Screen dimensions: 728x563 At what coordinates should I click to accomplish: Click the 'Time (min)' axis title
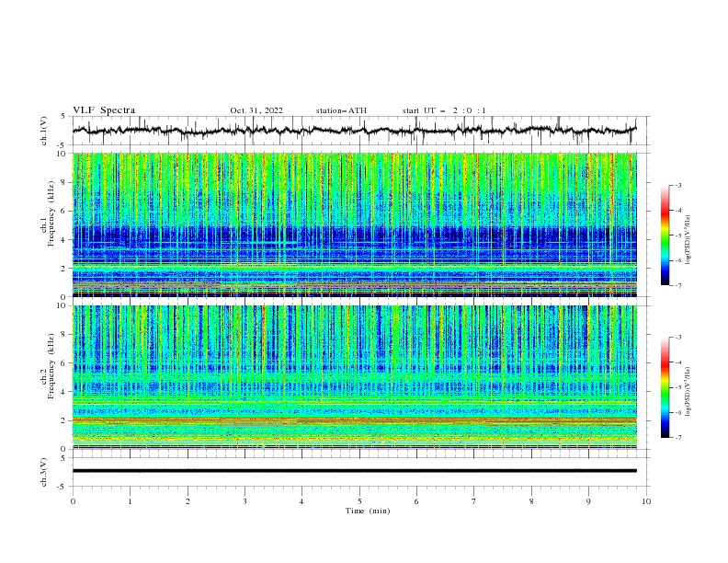(x=368, y=511)
